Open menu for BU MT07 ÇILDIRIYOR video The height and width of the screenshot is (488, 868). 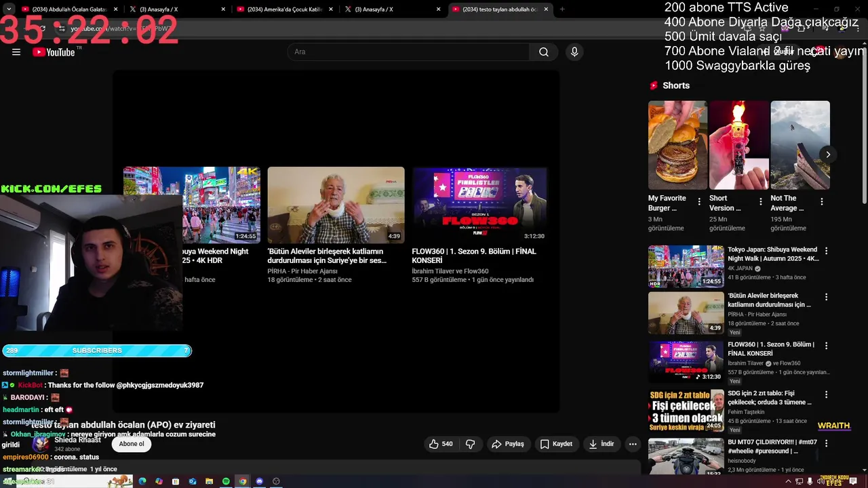[x=826, y=443]
